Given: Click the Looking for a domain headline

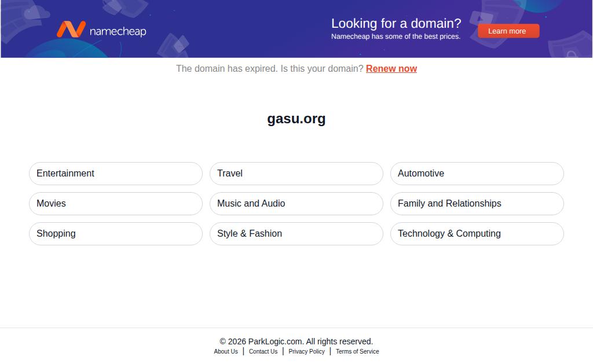Looking at the screenshot, I should (396, 23).
